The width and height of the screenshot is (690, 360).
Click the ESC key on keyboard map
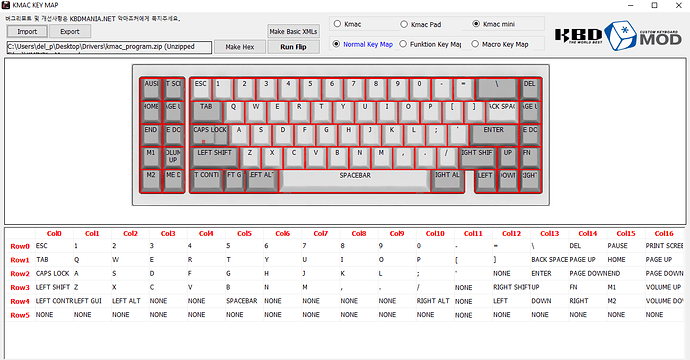tap(201, 88)
